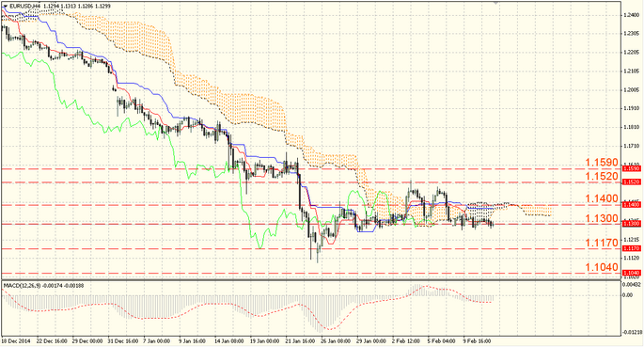Image resolution: width=644 pixels, height=347 pixels.
Task: Click the 9 Jan 16:00 time label
Action: (192, 341)
